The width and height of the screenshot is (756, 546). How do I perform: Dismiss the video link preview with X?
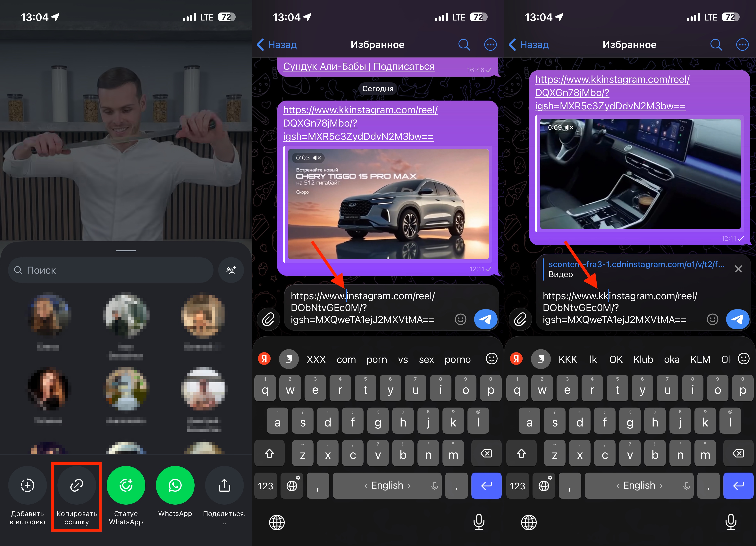738,269
